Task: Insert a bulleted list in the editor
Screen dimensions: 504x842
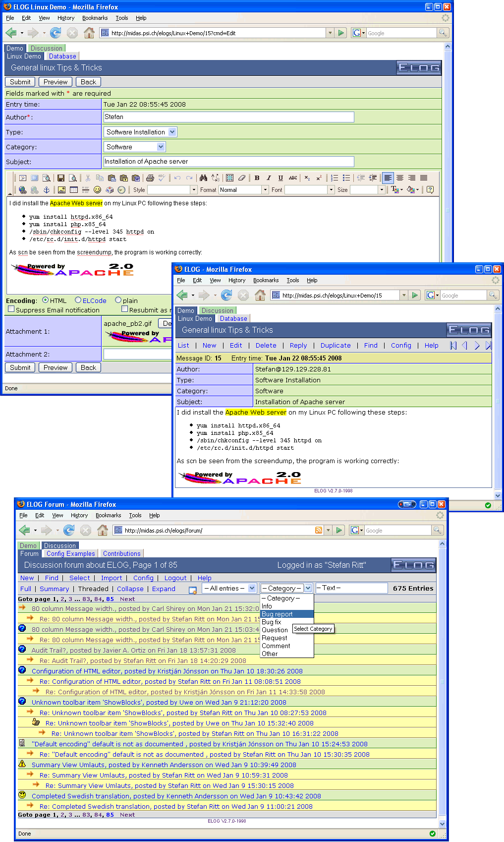Action: click(346, 178)
